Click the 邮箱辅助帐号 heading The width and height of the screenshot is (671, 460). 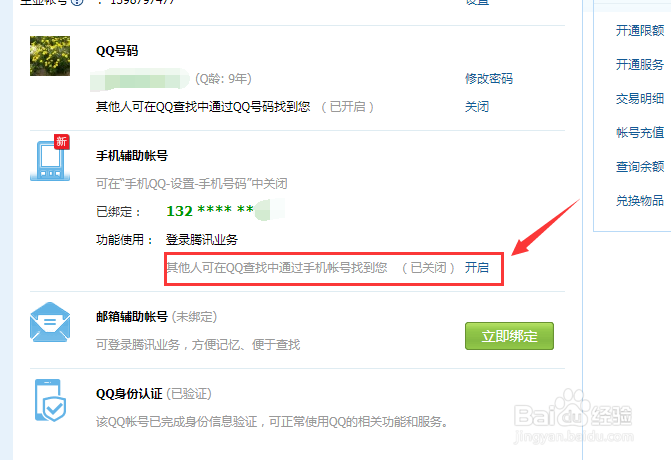tap(131, 317)
